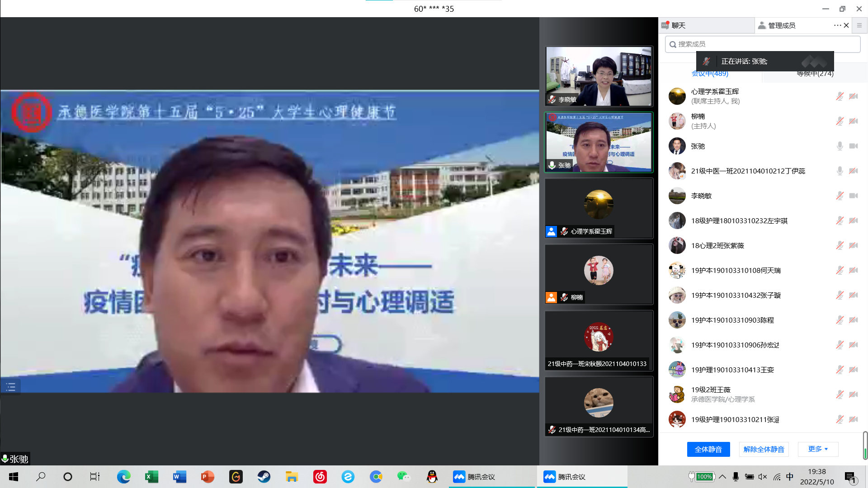Viewport: 868px width, 488px height.
Task: Unmute microphone for 柳楠 in member list
Action: point(840,121)
